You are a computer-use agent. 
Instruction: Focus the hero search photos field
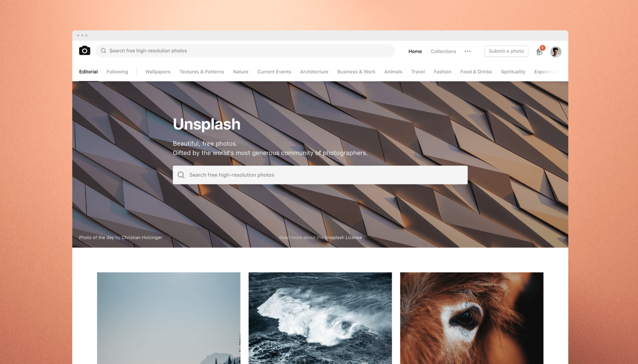click(320, 175)
